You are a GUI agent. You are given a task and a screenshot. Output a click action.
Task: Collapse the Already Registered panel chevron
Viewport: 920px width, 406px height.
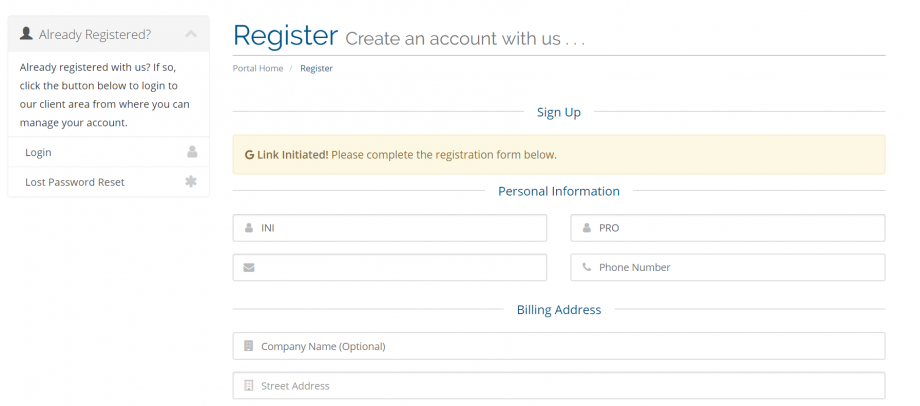click(x=191, y=34)
